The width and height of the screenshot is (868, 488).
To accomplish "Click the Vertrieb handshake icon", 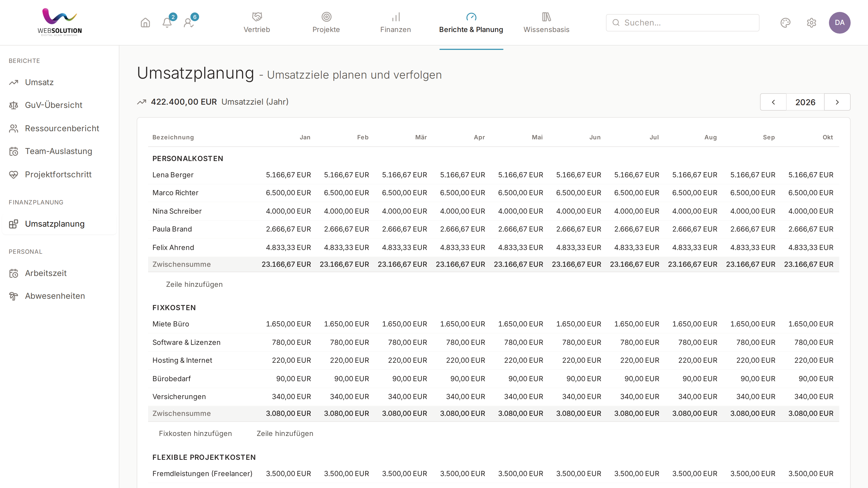I will (257, 17).
